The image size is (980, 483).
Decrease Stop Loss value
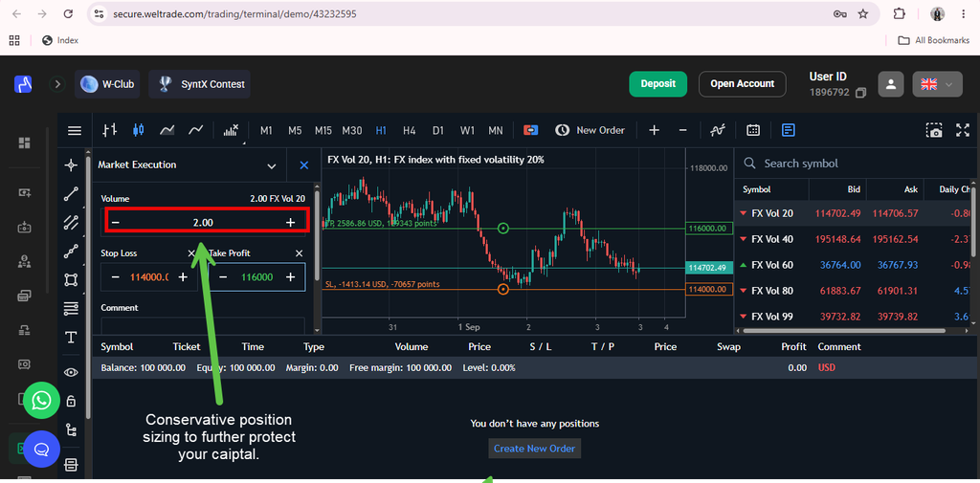[116, 276]
